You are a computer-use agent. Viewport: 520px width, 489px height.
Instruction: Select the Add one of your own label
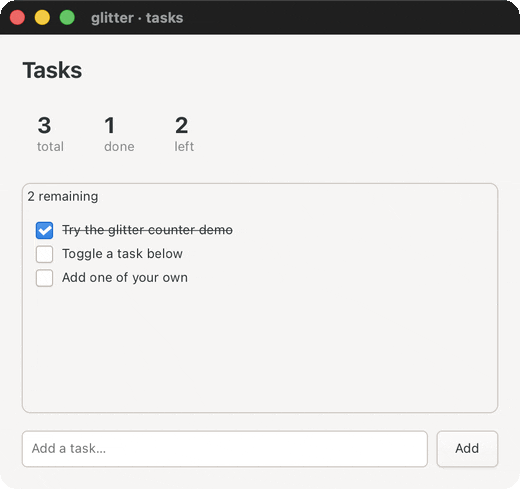tap(125, 278)
